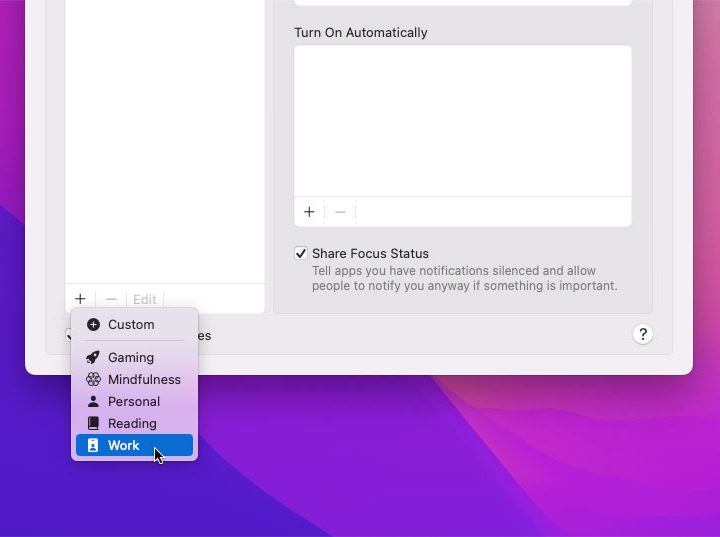720x537 pixels.
Task: Click the person icon beside Personal
Action: (93, 401)
